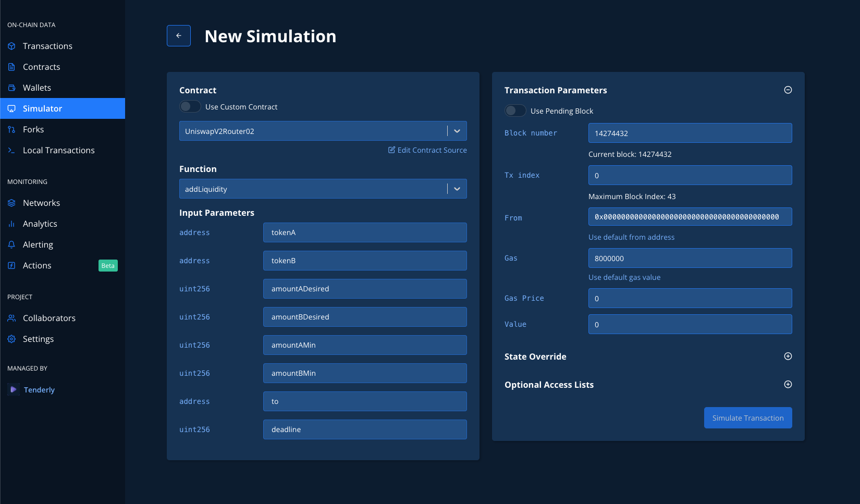860x504 pixels.
Task: Click the Tenderly logo icon
Action: pyautogui.click(x=14, y=389)
